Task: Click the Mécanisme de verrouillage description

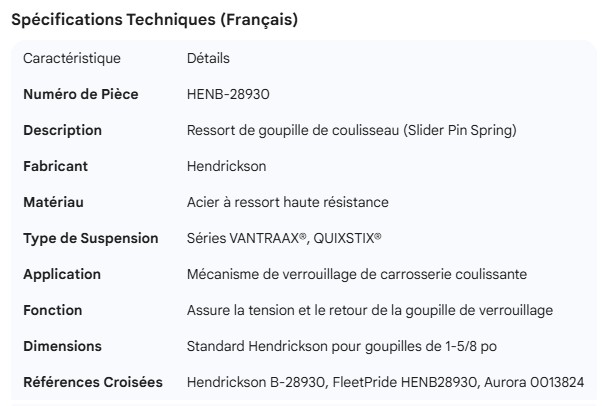Action: coord(357,274)
